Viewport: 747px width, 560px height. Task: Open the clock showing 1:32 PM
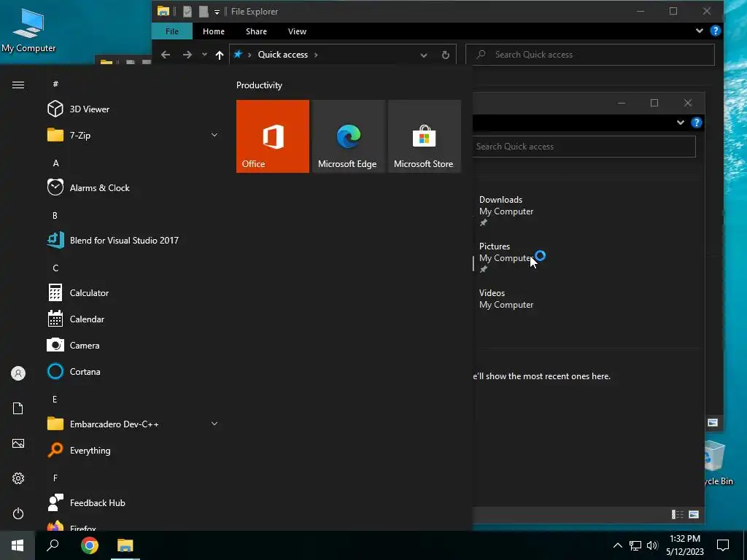(685, 545)
